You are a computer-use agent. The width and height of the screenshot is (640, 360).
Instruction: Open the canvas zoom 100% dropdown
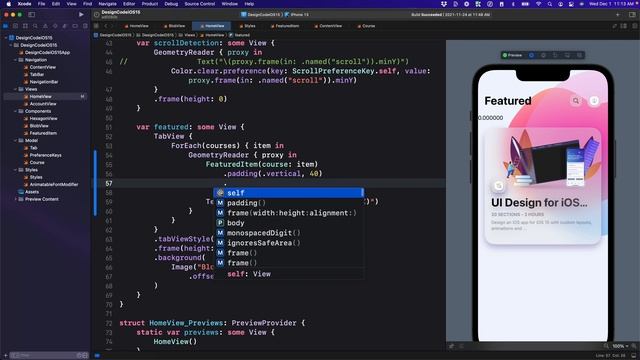[620, 346]
